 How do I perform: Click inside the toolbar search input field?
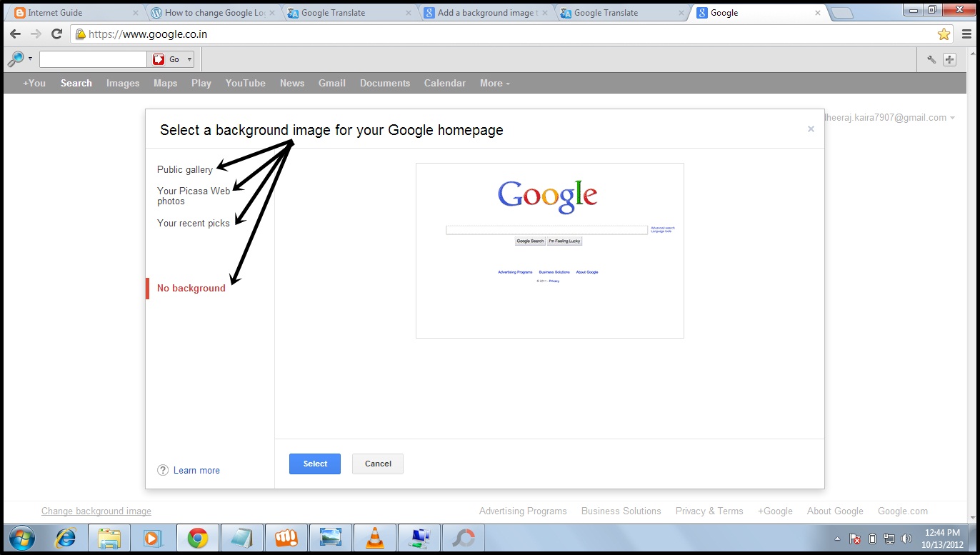tap(93, 59)
